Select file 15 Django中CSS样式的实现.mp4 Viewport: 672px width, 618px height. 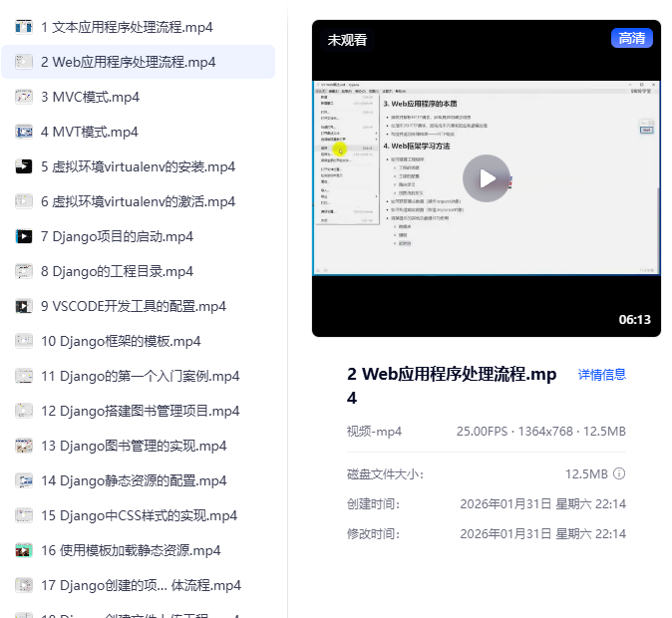click(x=138, y=515)
